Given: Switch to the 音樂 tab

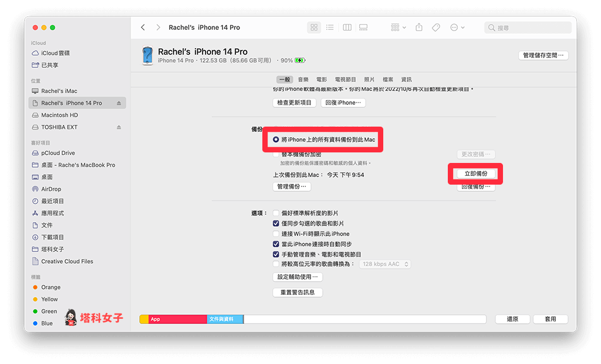Looking at the screenshot, I should tap(303, 80).
